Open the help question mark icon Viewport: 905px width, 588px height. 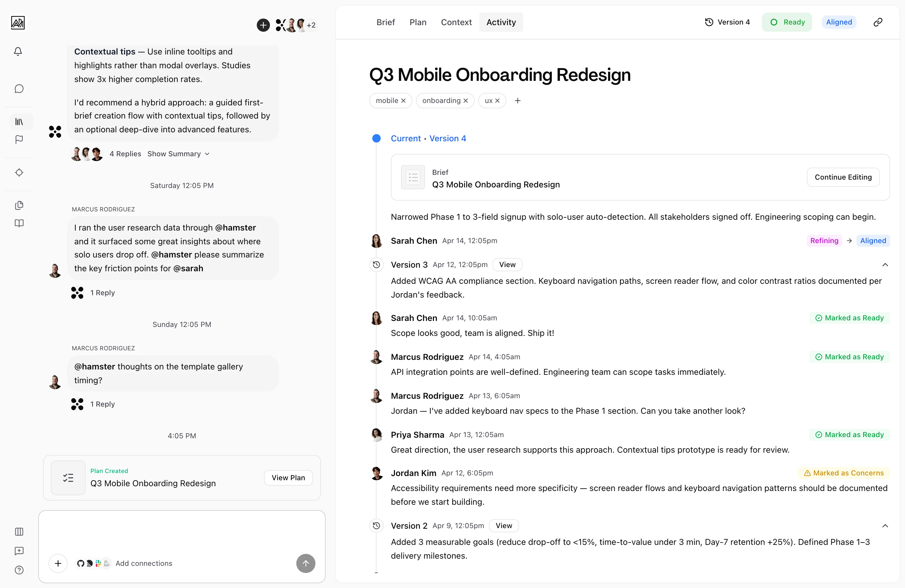pyautogui.click(x=19, y=570)
